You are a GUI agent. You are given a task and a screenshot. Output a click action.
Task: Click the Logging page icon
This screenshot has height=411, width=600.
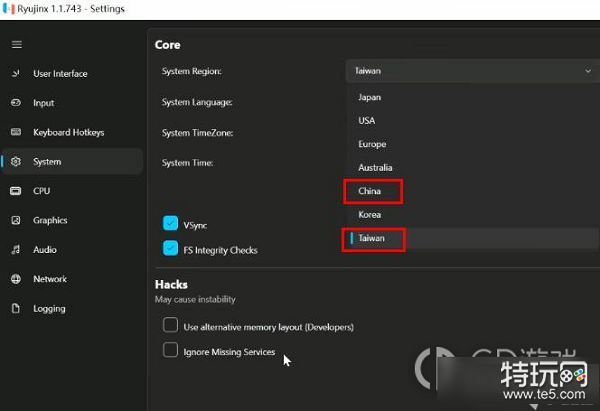pos(16,309)
